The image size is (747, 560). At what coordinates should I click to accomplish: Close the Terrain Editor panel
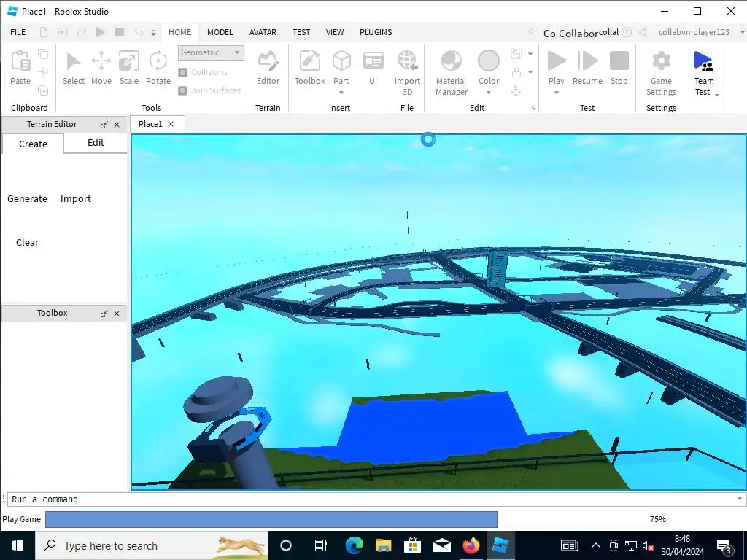tap(117, 125)
